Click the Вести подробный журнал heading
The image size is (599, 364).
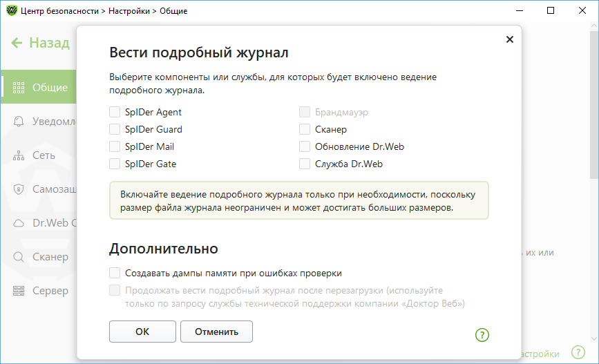pos(199,52)
